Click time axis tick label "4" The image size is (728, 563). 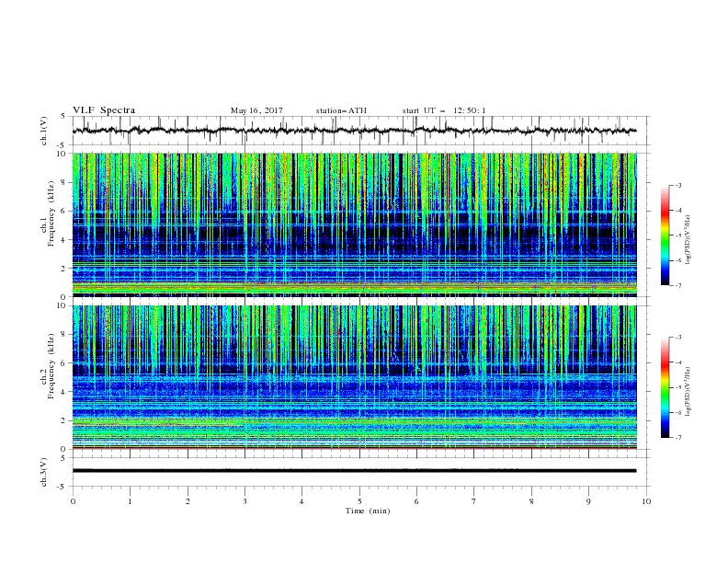click(301, 501)
